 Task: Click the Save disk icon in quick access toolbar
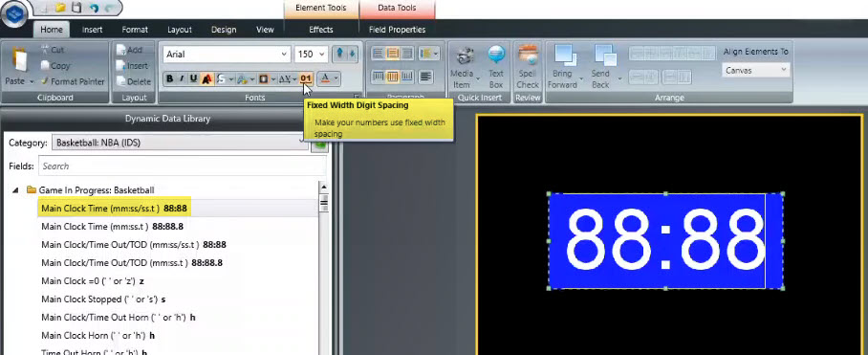[x=76, y=8]
